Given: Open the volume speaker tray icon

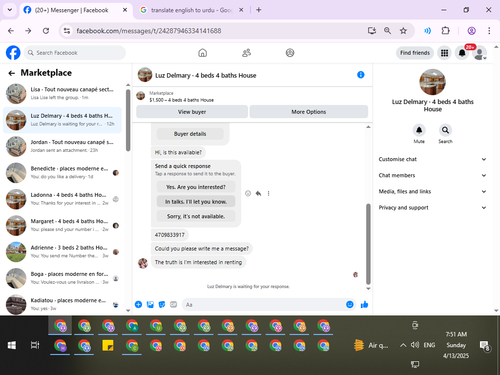Looking at the screenshot, I should coord(415,345).
